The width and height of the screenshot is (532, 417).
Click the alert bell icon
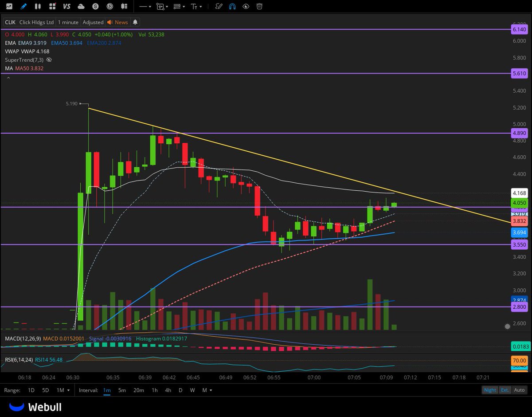[135, 22]
